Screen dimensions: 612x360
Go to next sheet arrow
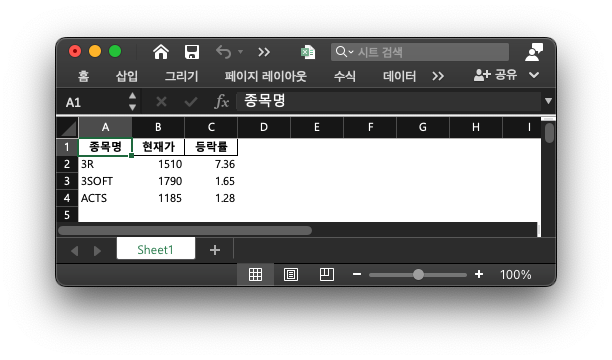(x=97, y=251)
